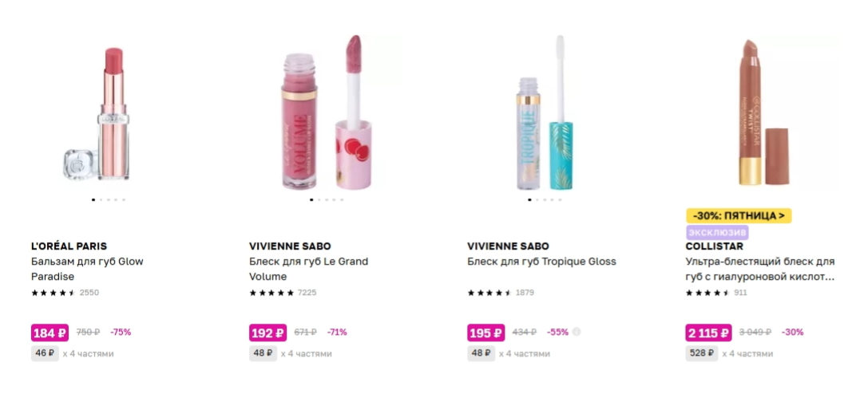Viewport: 868px width, 406px height.
Task: Click the ЭКСКЛЮЗИВ label on Collistar
Action: pos(717,232)
